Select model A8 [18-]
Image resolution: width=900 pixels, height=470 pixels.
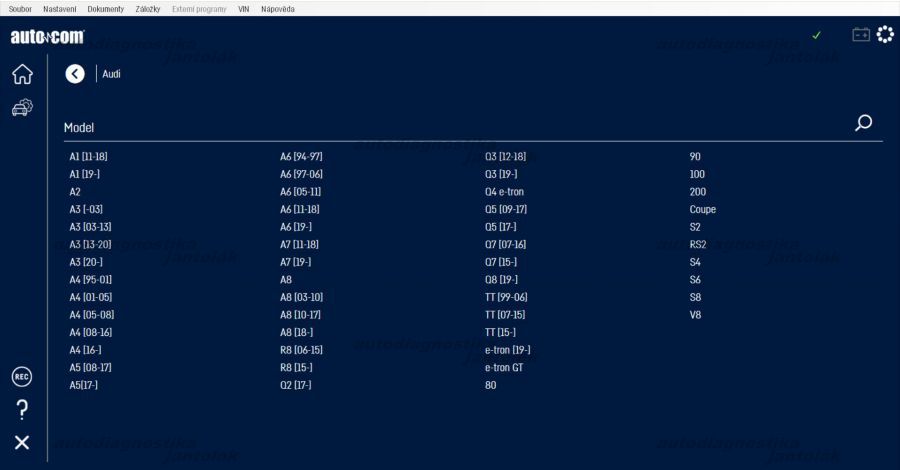pos(297,332)
